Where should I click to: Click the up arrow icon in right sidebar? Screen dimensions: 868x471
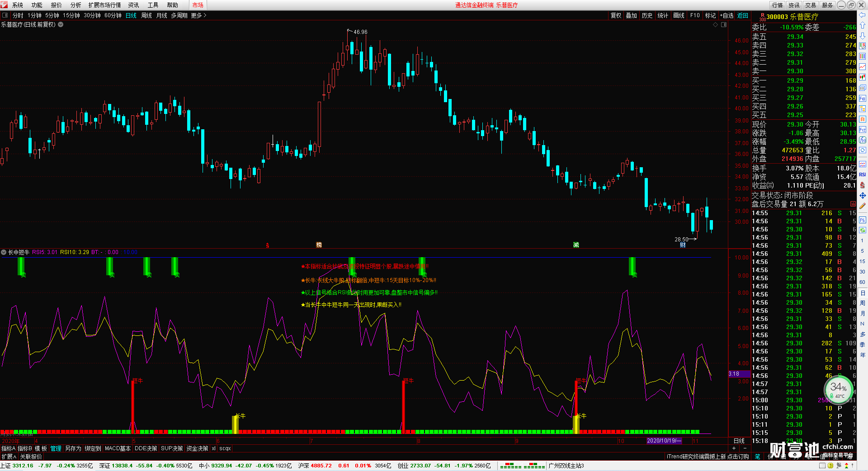tap(863, 25)
